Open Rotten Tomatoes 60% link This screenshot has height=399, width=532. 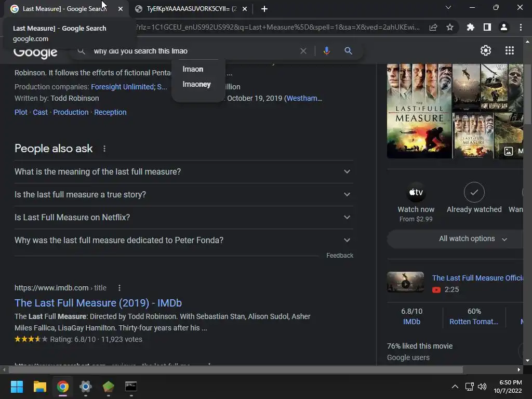pos(474,316)
